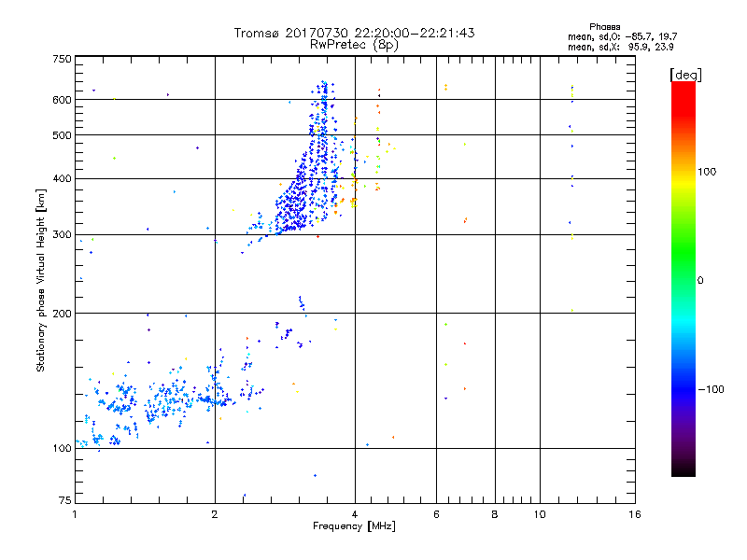
Task: Click the x-axis tick label '4'
Action: point(355,514)
